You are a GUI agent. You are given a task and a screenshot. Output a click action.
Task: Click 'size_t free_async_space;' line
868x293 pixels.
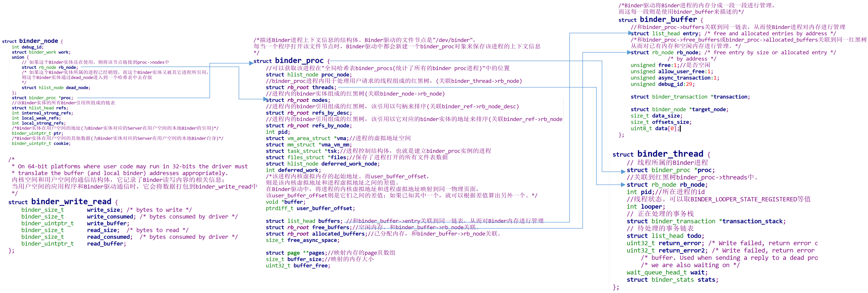click(x=303, y=240)
